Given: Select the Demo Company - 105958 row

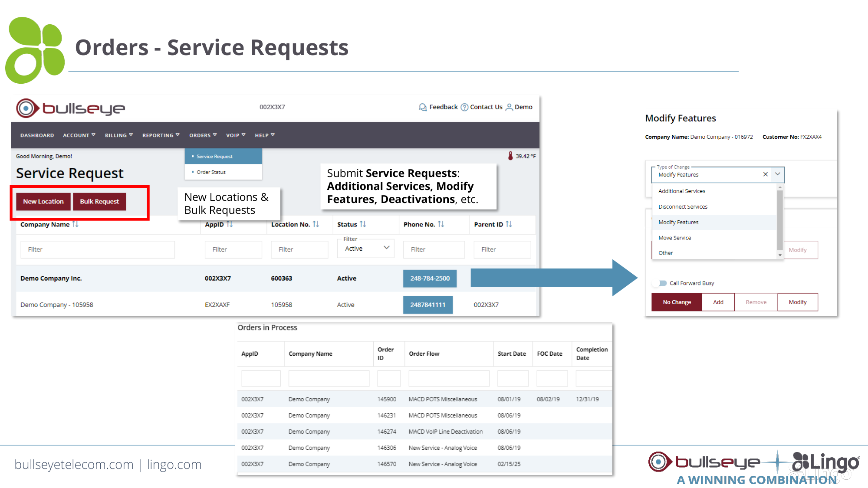Looking at the screenshot, I should click(276, 305).
